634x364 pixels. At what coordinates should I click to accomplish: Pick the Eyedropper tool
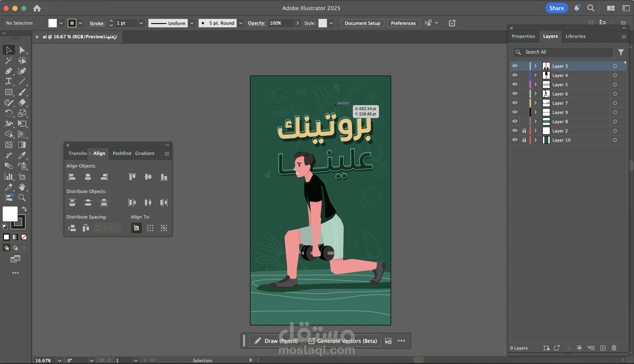coord(22,155)
